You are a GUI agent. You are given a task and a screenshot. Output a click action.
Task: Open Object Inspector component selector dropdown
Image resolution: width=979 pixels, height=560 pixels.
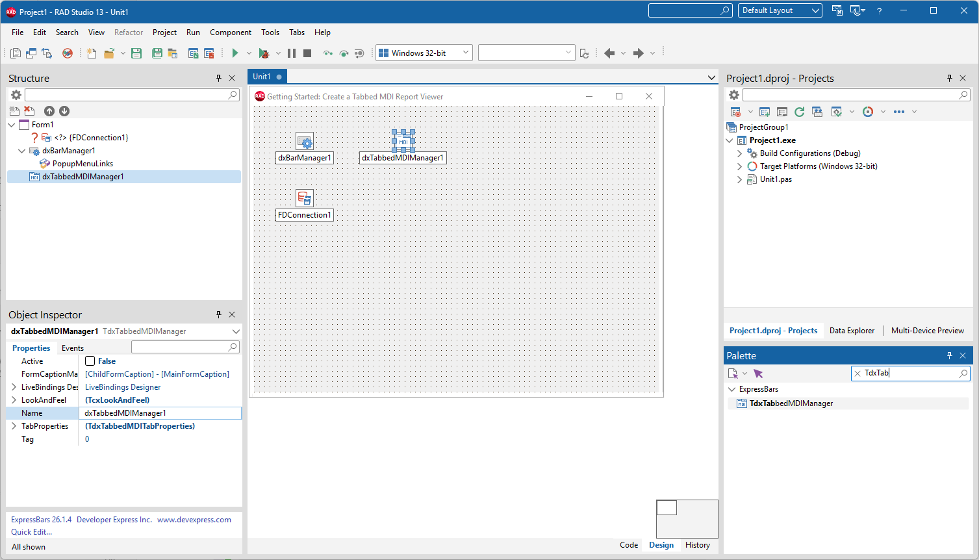click(235, 331)
